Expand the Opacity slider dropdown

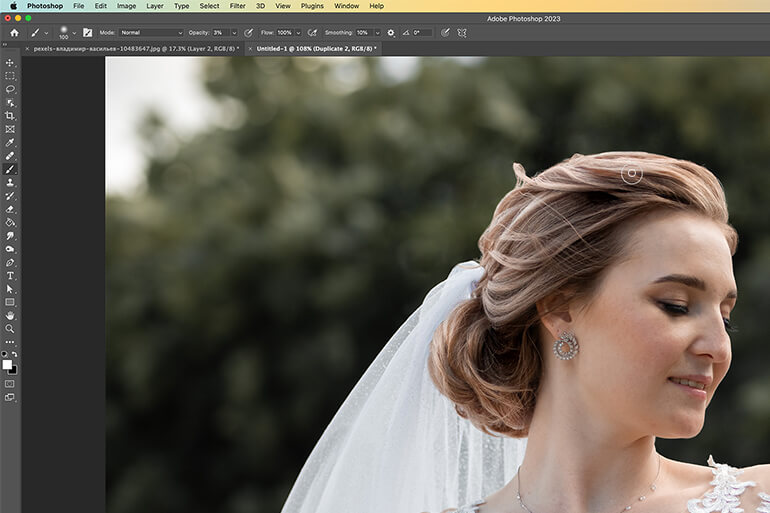234,33
